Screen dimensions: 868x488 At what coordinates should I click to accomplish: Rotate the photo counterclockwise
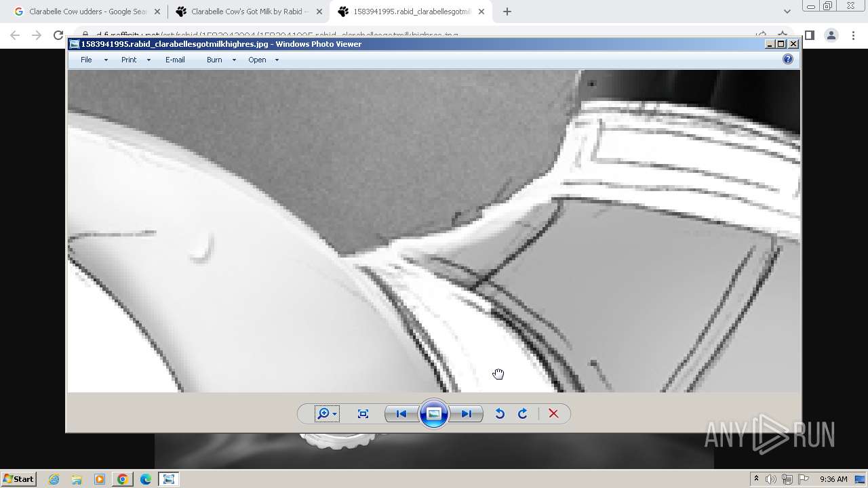(500, 413)
